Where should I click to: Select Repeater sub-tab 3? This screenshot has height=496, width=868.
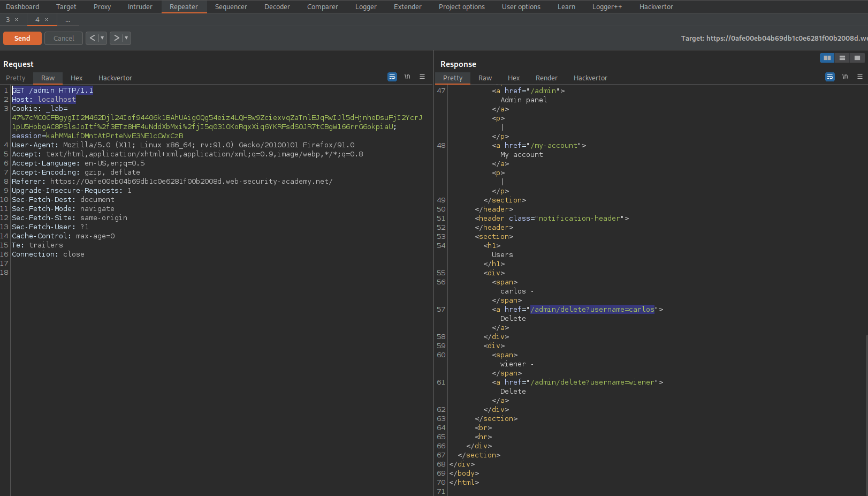point(8,20)
